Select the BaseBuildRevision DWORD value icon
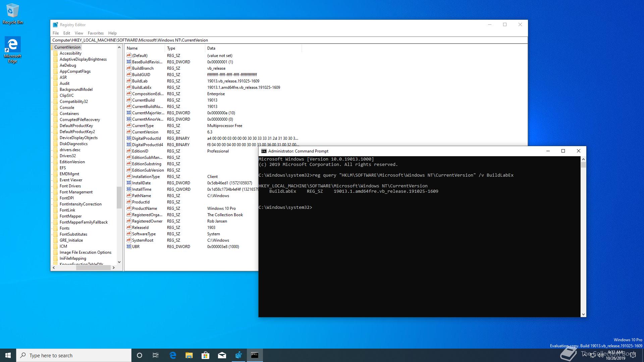The height and width of the screenshot is (362, 644). coord(128,62)
